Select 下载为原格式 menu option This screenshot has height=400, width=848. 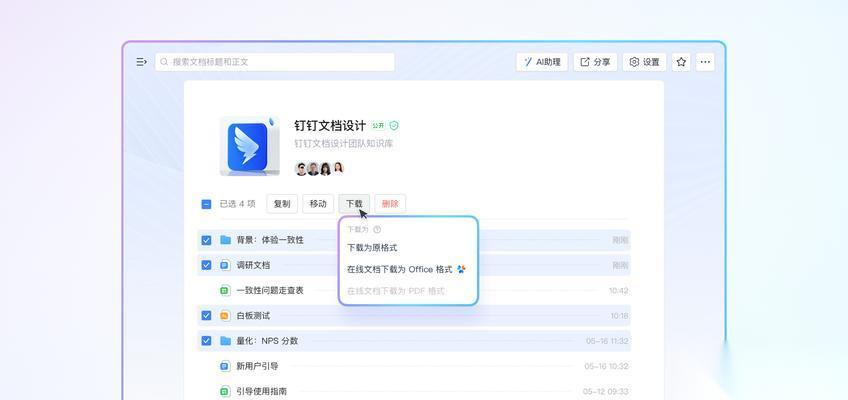pyautogui.click(x=372, y=247)
